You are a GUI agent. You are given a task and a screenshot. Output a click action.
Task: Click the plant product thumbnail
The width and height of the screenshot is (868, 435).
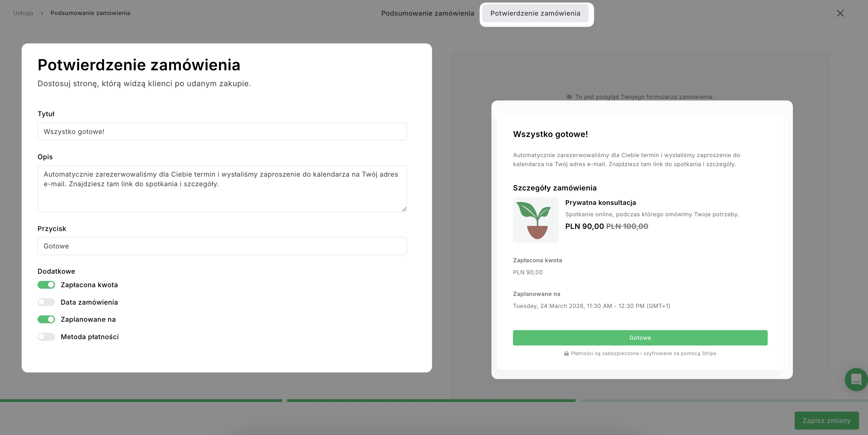[535, 220]
